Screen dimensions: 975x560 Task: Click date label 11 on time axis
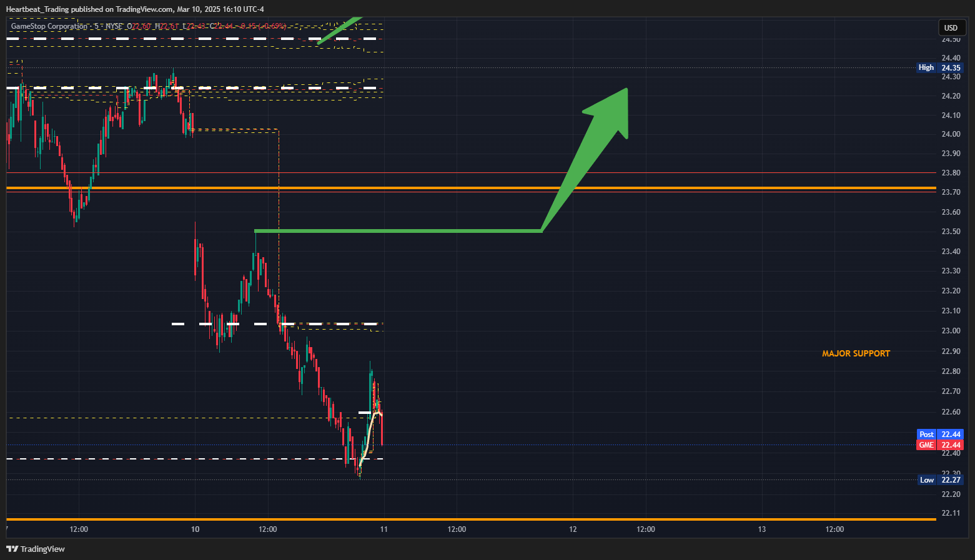point(384,529)
